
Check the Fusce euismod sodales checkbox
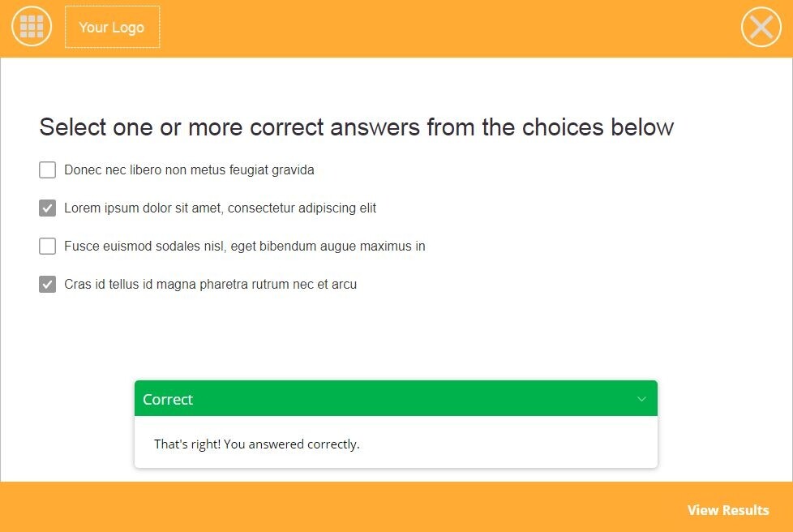pyautogui.click(x=48, y=247)
